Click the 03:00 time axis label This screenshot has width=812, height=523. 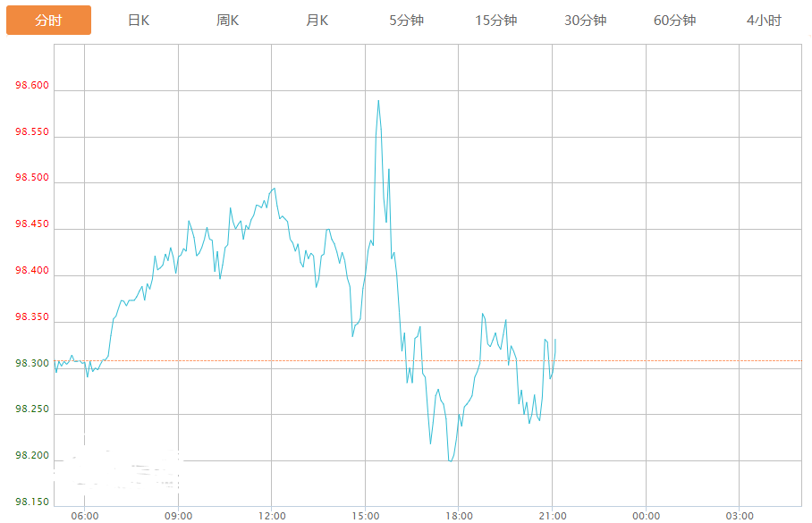pyautogui.click(x=740, y=516)
